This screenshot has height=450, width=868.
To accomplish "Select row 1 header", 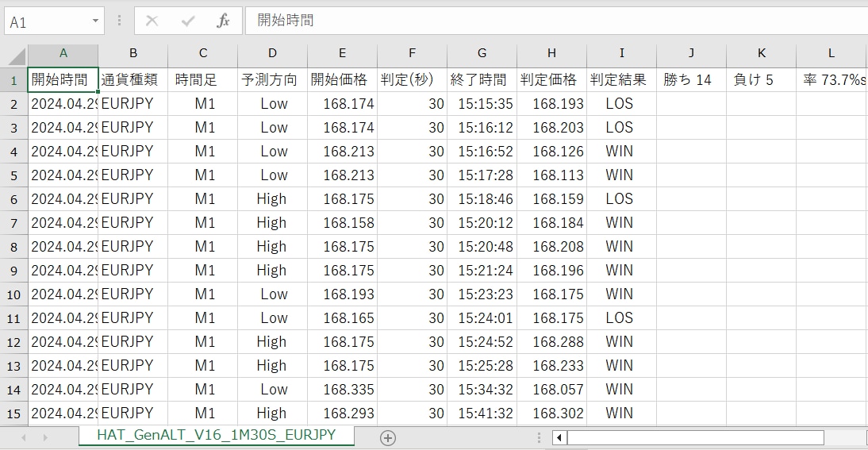I will (13, 80).
